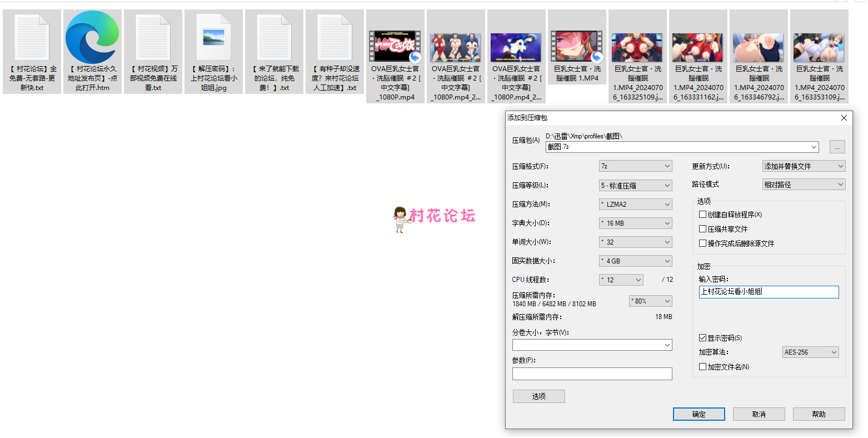The image size is (868, 438).
Task: Click the 解压缩所需内存 18 MB value
Action: 664,317
